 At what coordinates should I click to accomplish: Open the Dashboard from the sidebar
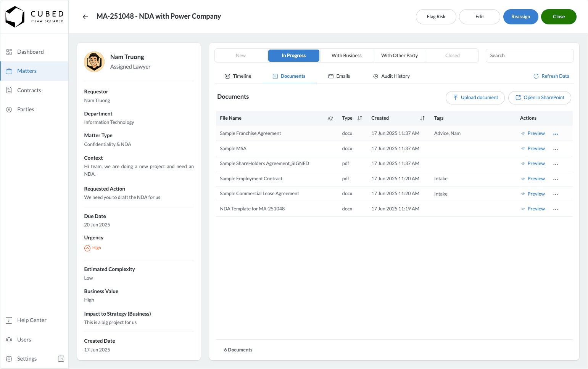click(30, 52)
